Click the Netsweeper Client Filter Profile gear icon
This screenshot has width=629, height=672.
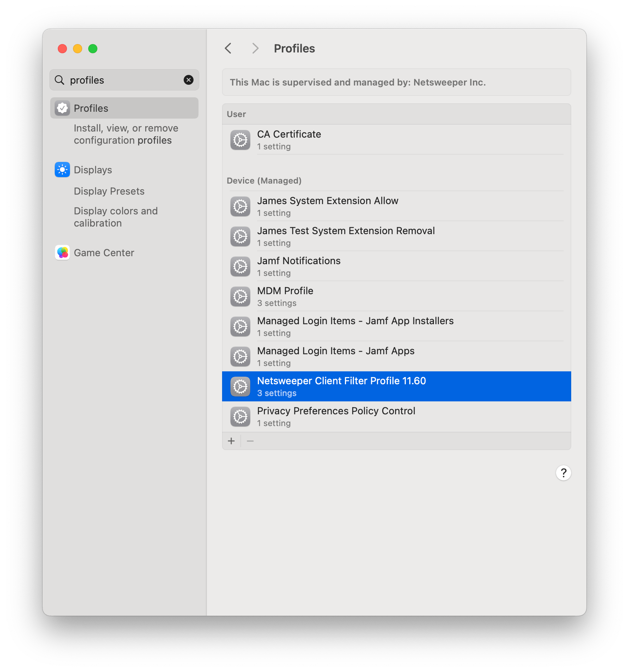tap(240, 386)
